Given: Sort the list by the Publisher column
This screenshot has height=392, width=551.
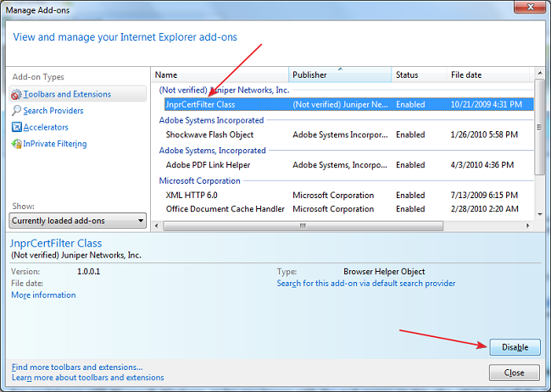Looking at the screenshot, I should (x=340, y=75).
